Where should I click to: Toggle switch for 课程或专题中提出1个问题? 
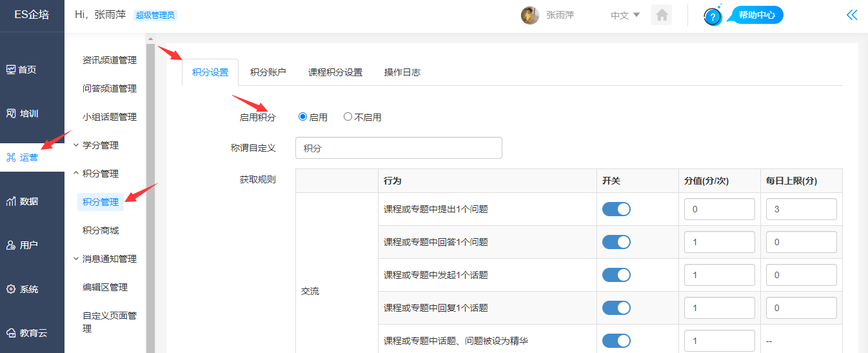point(616,209)
